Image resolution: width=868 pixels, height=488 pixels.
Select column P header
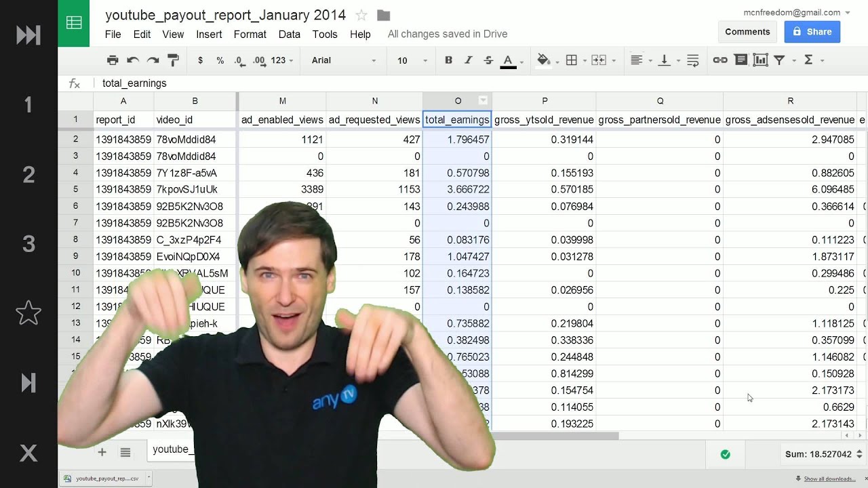[544, 101]
